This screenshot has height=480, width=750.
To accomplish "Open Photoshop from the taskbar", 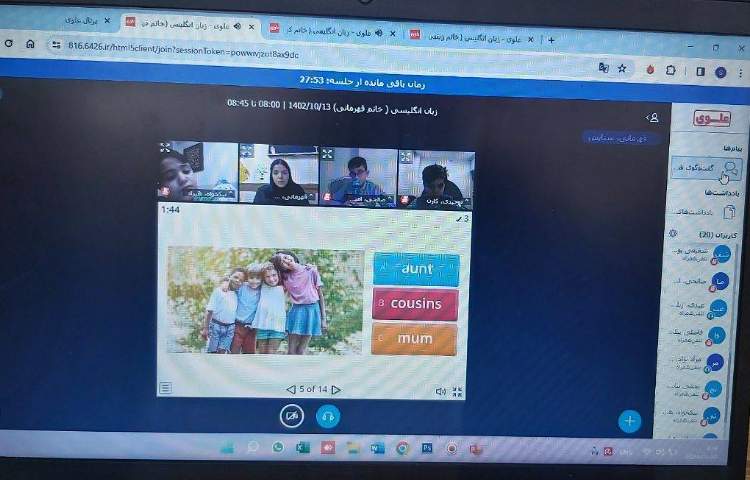I will pos(427,448).
